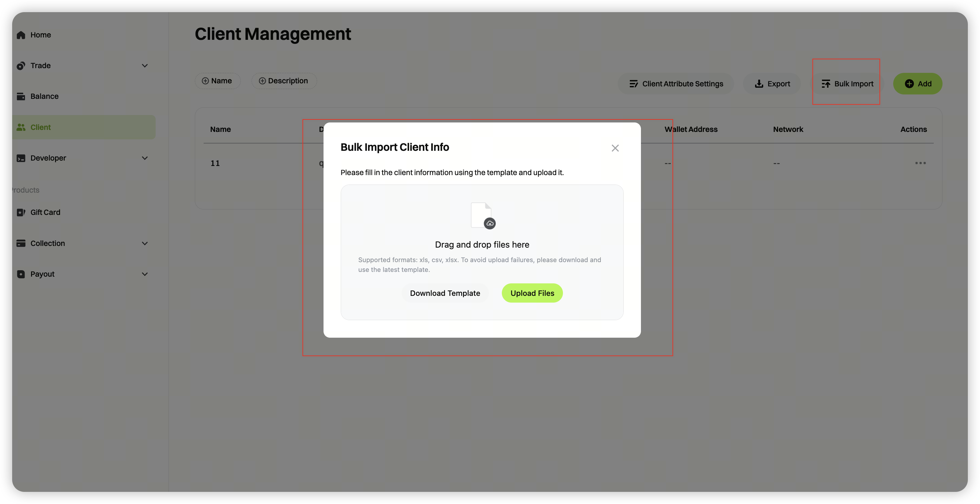Image resolution: width=980 pixels, height=504 pixels.
Task: Expand the Trade sidebar menu chevron
Action: [x=145, y=66]
